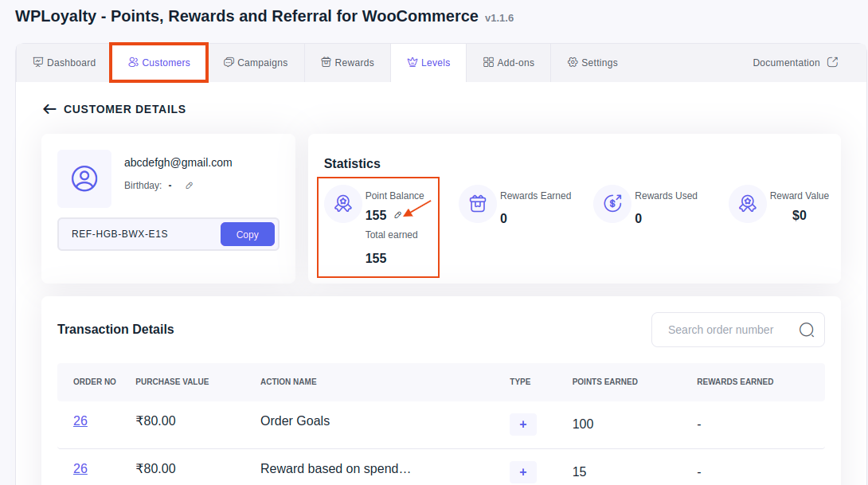Open order 26 in Reward based on spend row
The width and height of the screenshot is (868, 485).
pyautogui.click(x=80, y=468)
